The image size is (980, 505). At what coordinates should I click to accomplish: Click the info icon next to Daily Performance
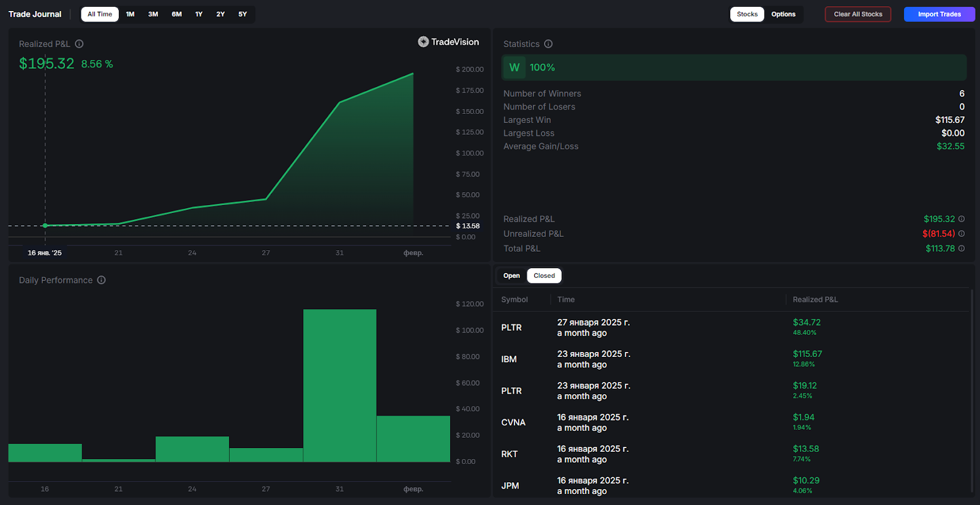(102, 280)
